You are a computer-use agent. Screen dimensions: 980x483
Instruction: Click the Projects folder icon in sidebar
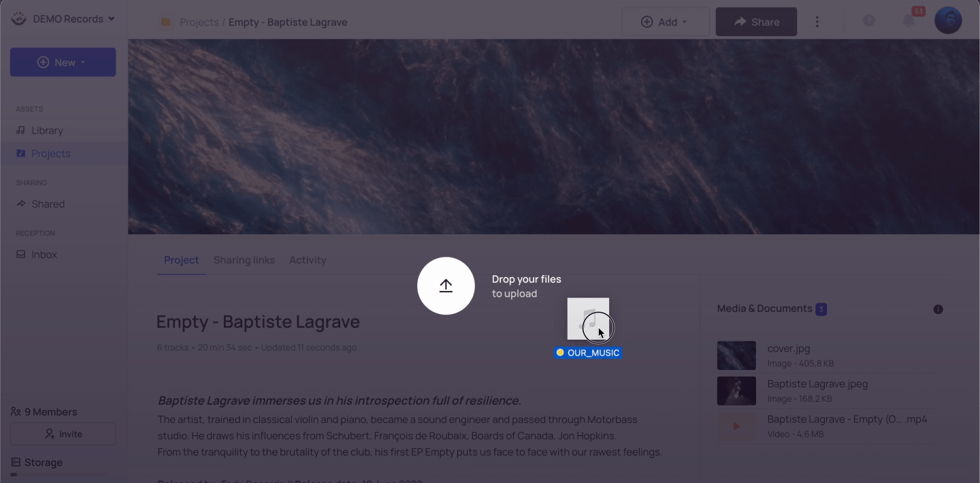pos(20,153)
